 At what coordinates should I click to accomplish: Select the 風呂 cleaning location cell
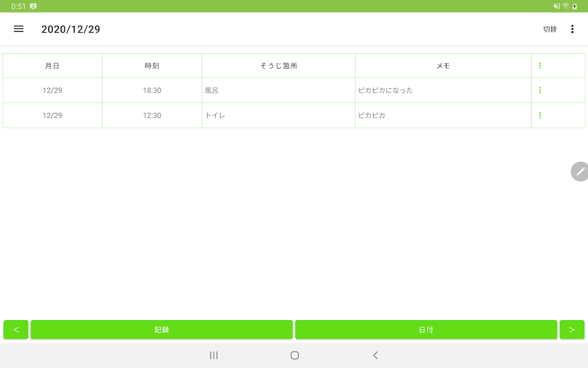(x=278, y=90)
